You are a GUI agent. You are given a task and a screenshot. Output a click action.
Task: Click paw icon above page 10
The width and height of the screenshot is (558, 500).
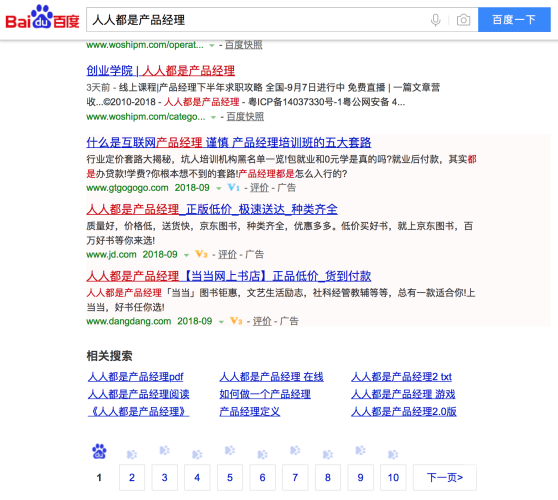point(393,454)
